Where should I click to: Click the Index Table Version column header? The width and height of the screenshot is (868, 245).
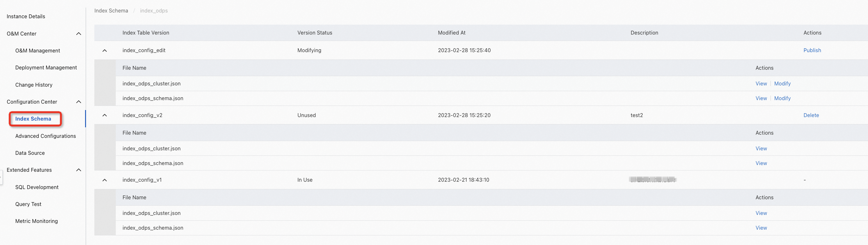(x=146, y=33)
